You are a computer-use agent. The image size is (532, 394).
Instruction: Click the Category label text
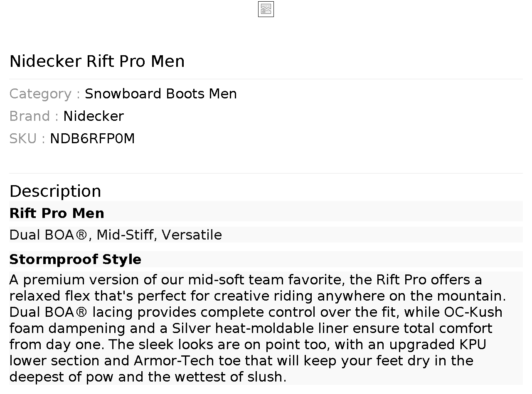(x=40, y=94)
